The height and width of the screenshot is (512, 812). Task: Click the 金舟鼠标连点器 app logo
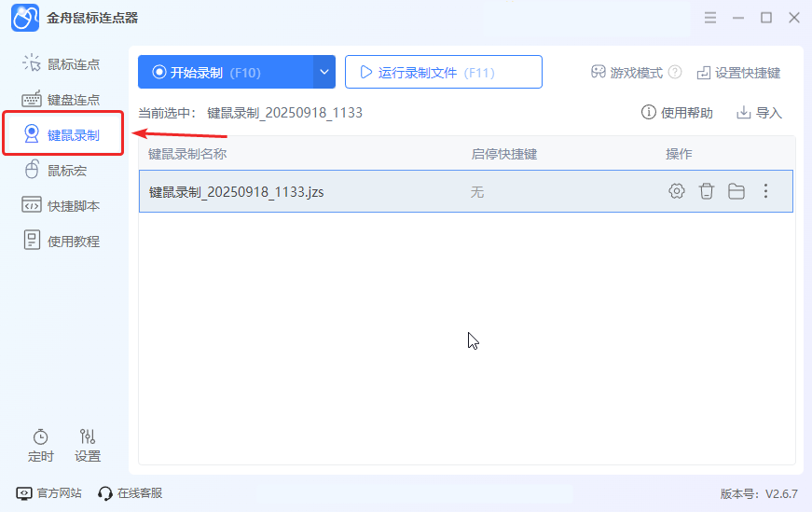click(x=25, y=18)
